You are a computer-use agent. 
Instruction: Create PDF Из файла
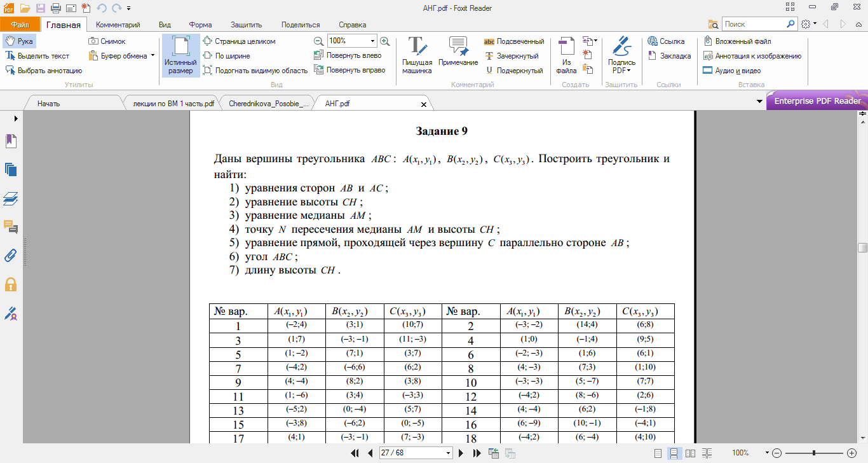(x=566, y=56)
